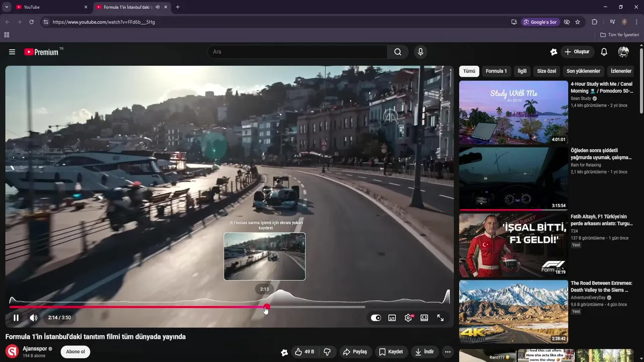The width and height of the screenshot is (644, 362).
Task: Open the browser extensions puzzle icon
Action: (594, 22)
